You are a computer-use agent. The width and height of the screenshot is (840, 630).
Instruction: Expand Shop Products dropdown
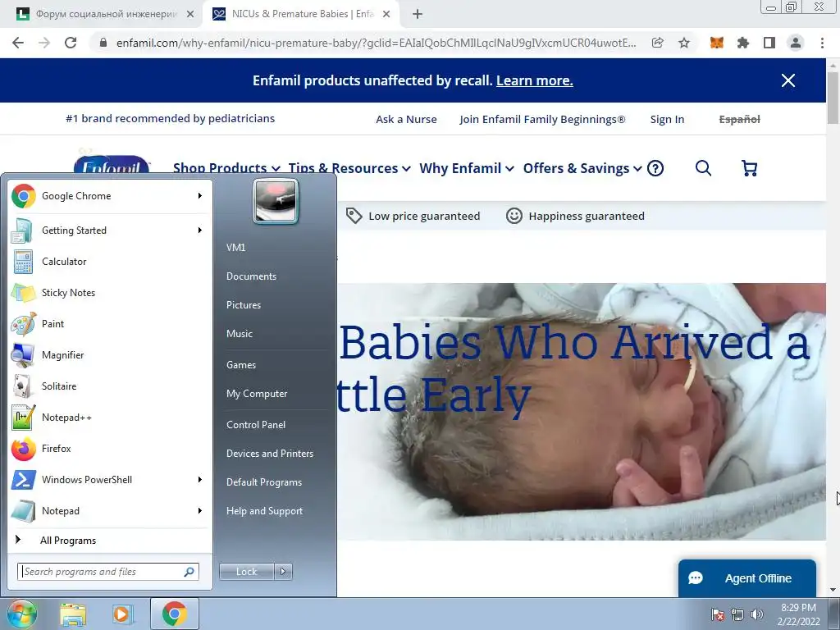(x=226, y=168)
